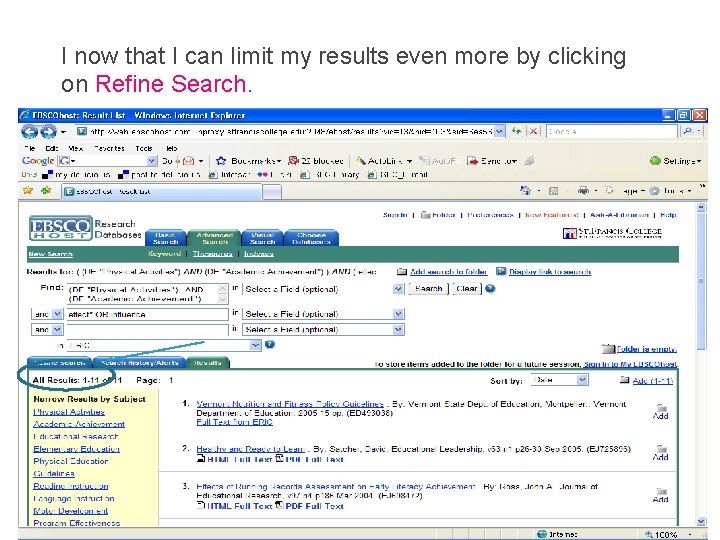The image size is (720, 540).
Task: Click the Clear button
Action: pos(467,289)
